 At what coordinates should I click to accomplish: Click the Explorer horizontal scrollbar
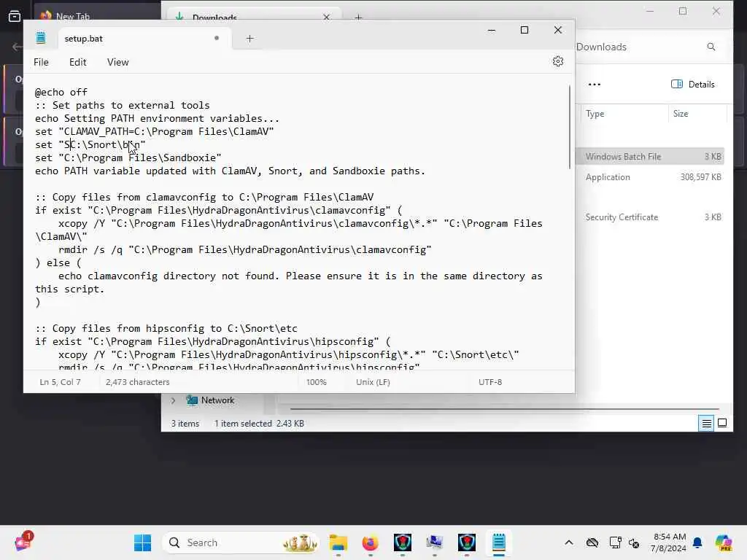pyautogui.click(x=504, y=408)
